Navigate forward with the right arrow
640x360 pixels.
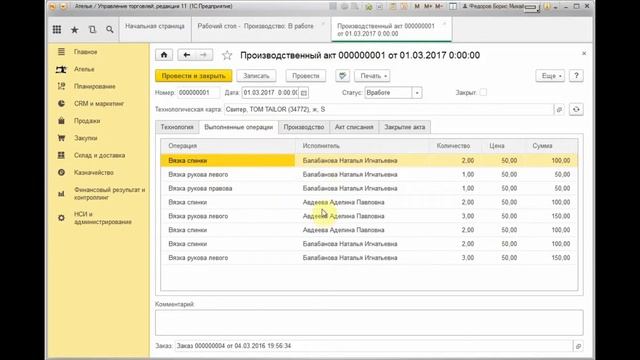click(204, 55)
